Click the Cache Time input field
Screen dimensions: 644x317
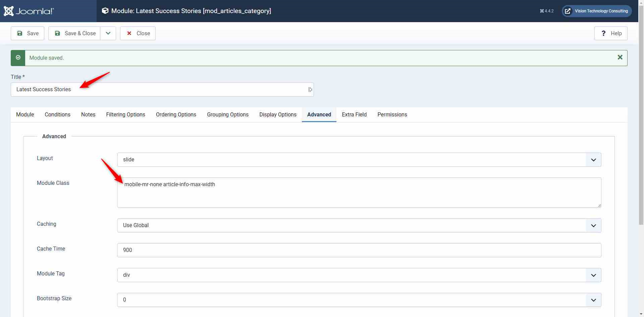[359, 250]
